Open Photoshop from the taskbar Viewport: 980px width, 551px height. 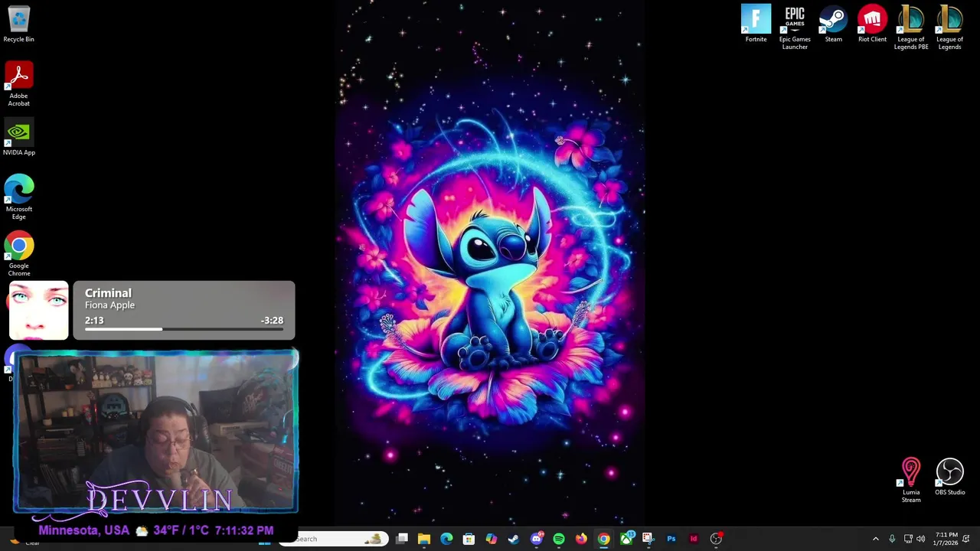(x=671, y=539)
